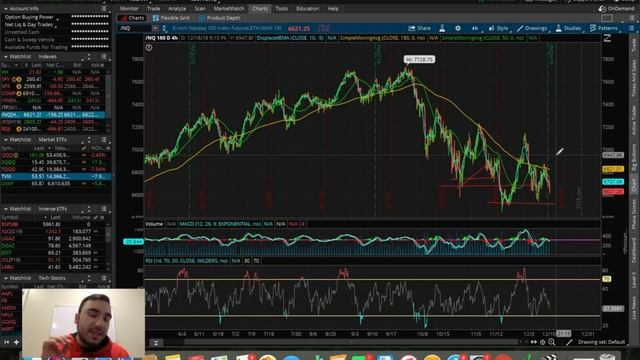This screenshot has width=640, height=360.
Task: Select the Charts sub-tab
Action: (132, 18)
